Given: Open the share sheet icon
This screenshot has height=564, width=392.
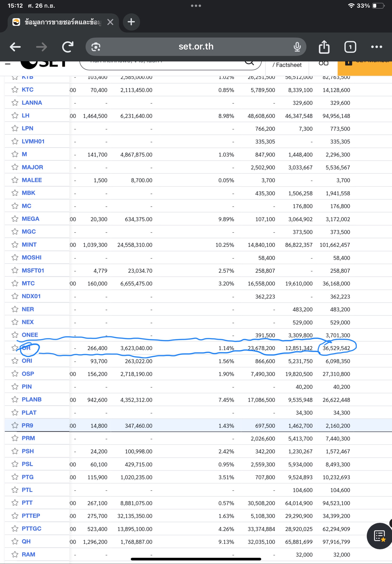Looking at the screenshot, I should [x=324, y=47].
